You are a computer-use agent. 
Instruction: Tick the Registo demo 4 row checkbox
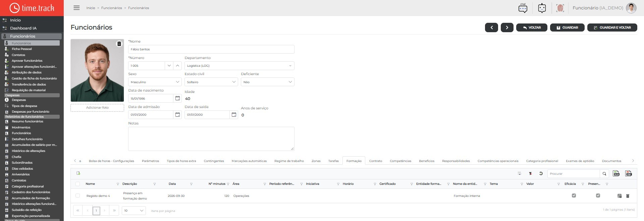(x=78, y=196)
